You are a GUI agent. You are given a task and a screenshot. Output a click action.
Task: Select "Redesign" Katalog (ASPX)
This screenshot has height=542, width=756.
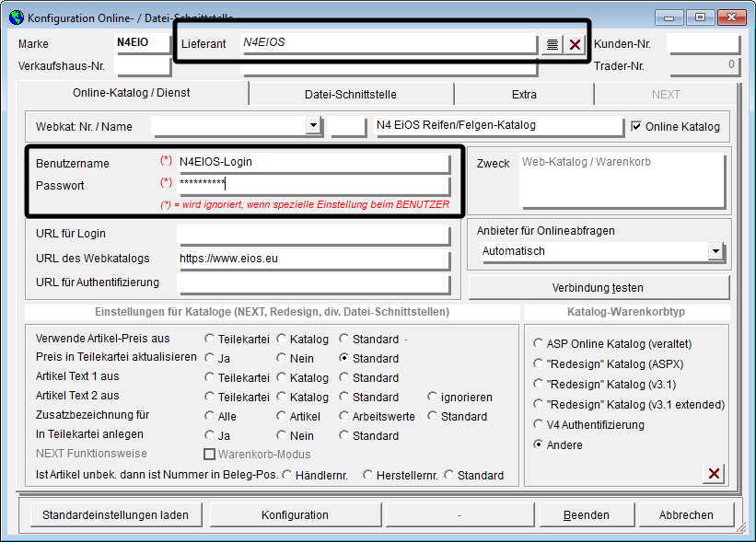[x=538, y=363]
